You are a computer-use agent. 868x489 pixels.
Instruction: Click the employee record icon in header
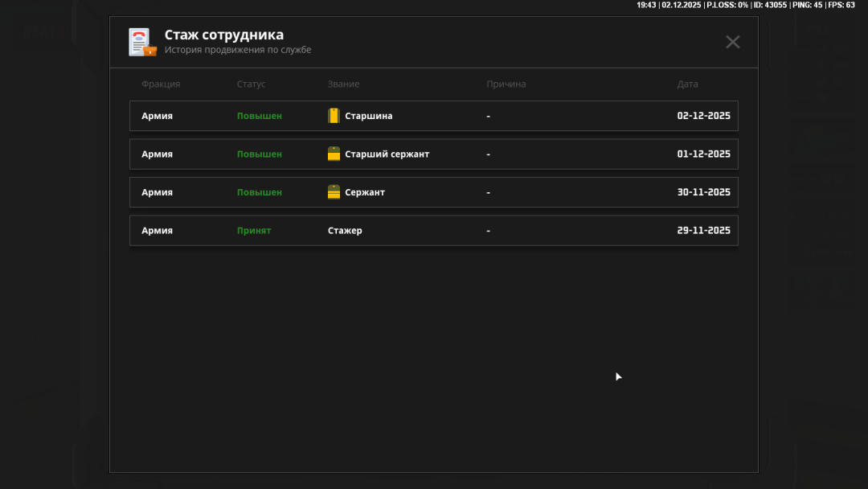coord(142,42)
